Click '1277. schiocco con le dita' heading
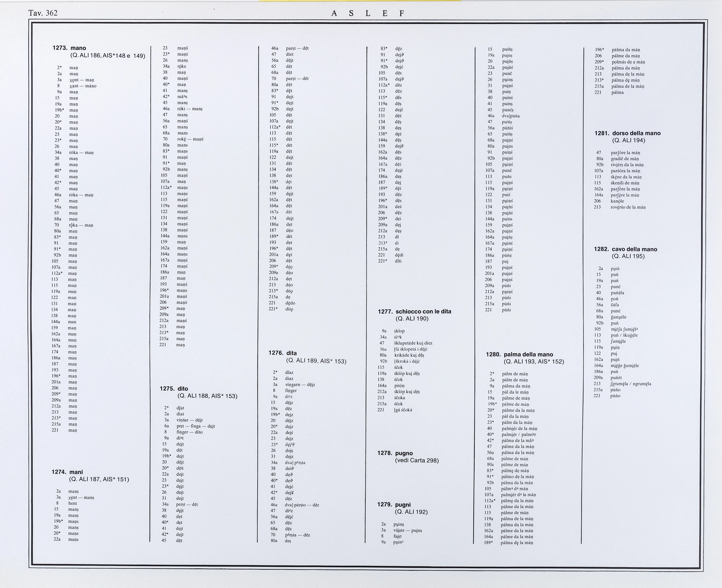The width and height of the screenshot is (722, 588). click(x=415, y=311)
